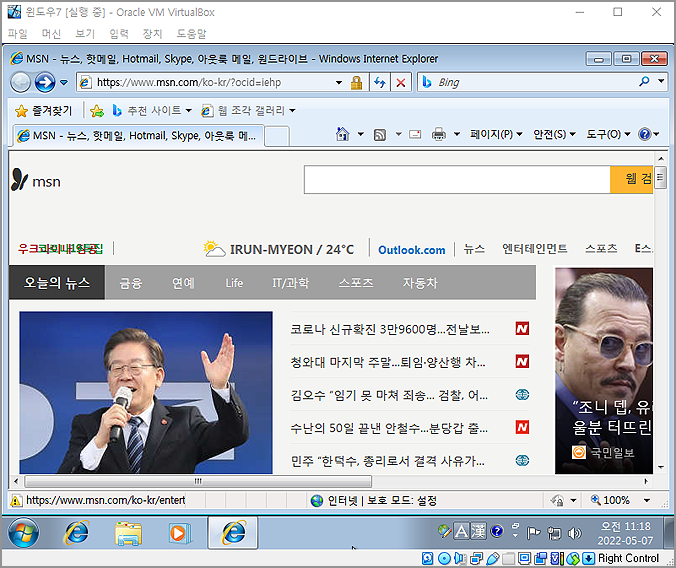Image resolution: width=676 pixels, height=568 pixels.
Task: Open 추천 사이트 suggested sites
Action: coord(152,111)
